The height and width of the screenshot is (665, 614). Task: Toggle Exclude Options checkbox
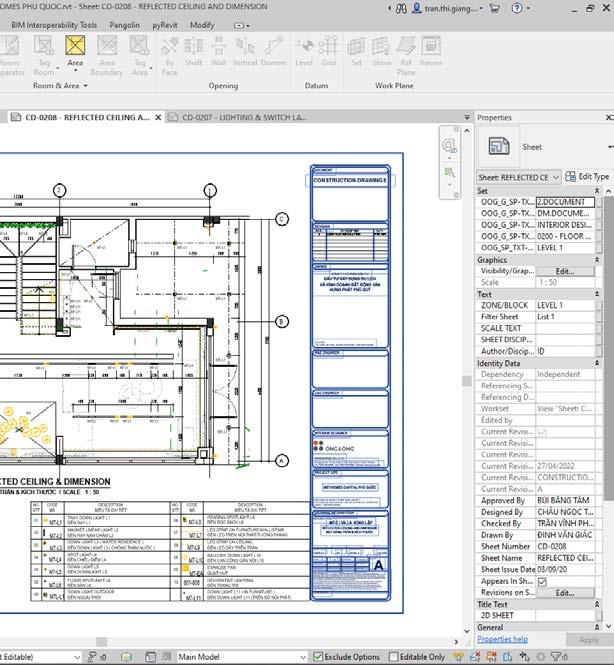click(x=318, y=657)
